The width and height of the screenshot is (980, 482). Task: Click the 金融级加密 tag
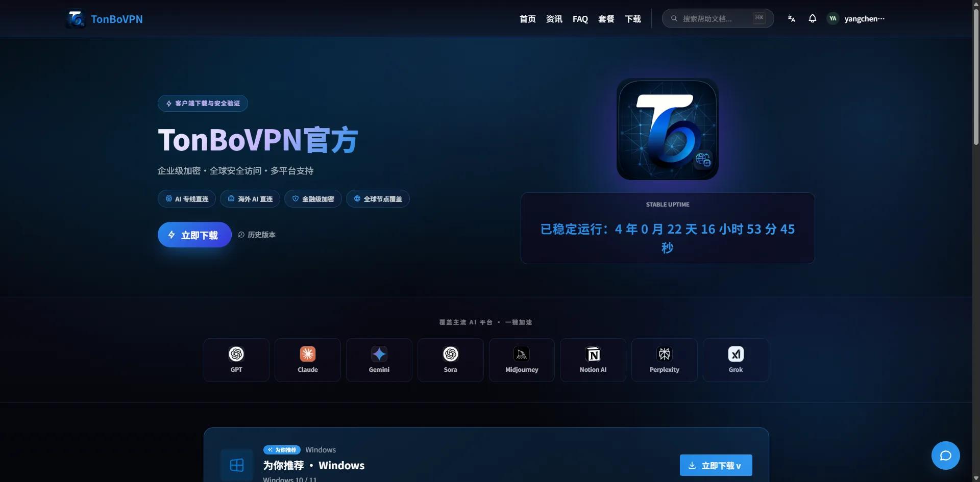pos(313,199)
